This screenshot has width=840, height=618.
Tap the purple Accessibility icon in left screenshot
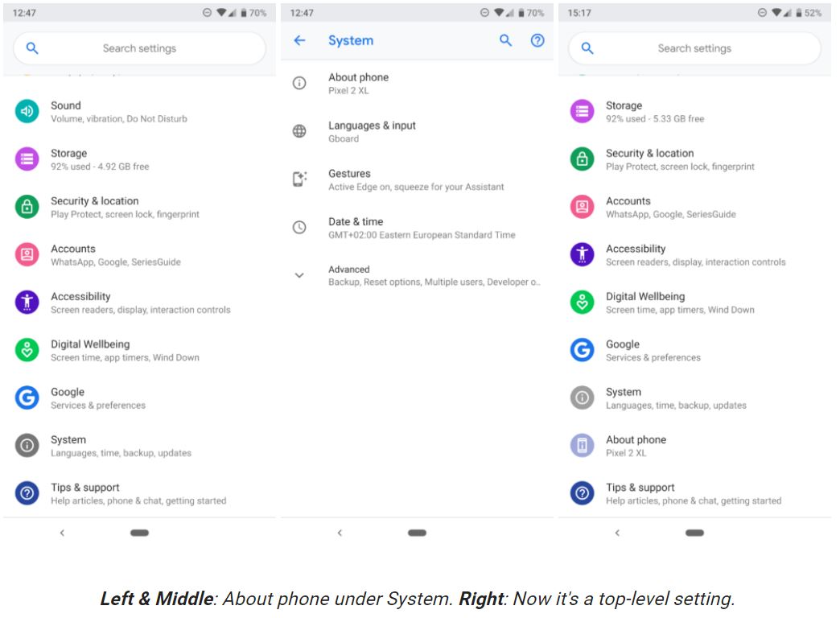tap(27, 303)
